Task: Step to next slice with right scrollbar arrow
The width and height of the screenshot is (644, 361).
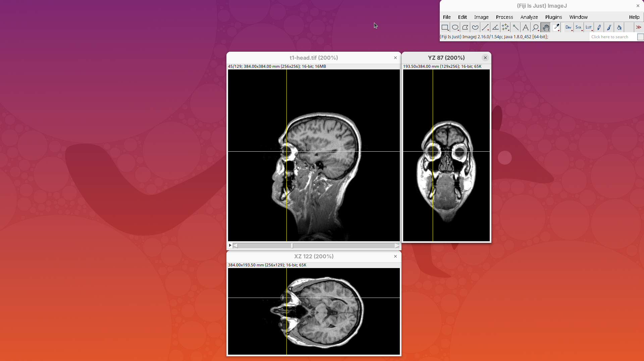Action: point(397,246)
